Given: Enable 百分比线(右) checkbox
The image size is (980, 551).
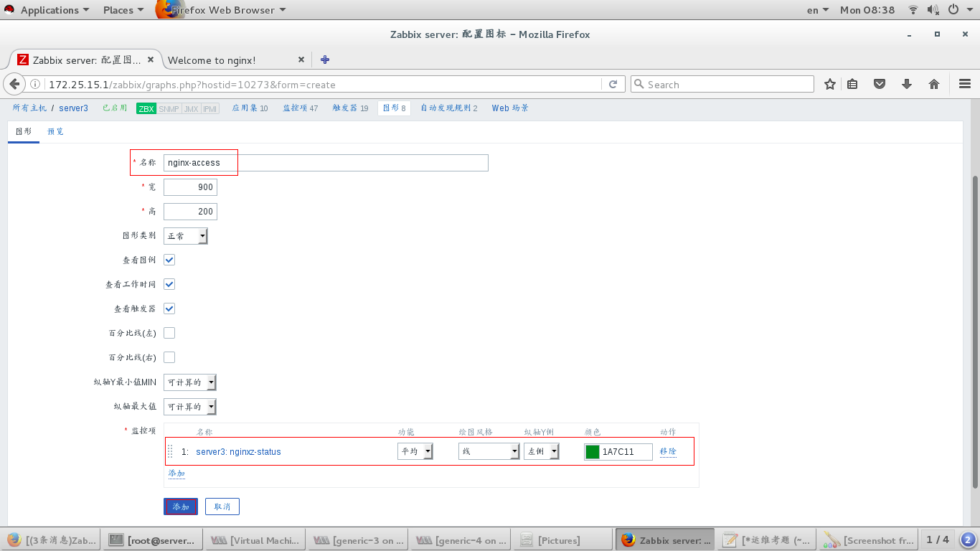Looking at the screenshot, I should [x=169, y=357].
